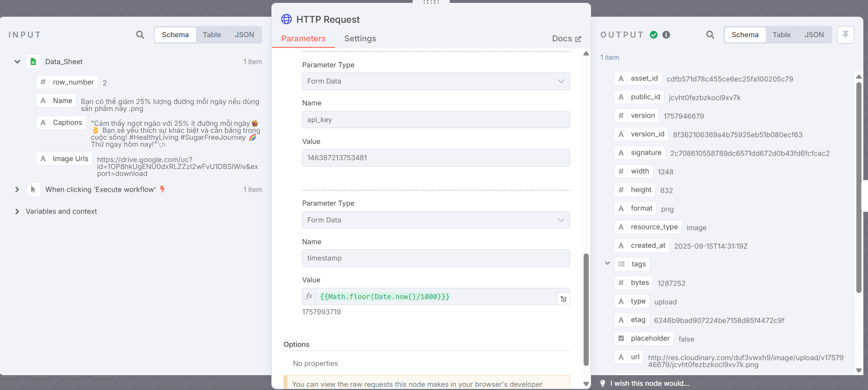This screenshot has width=868, height=390.
Task: Select JSON view in INPUT panel
Action: (244, 35)
